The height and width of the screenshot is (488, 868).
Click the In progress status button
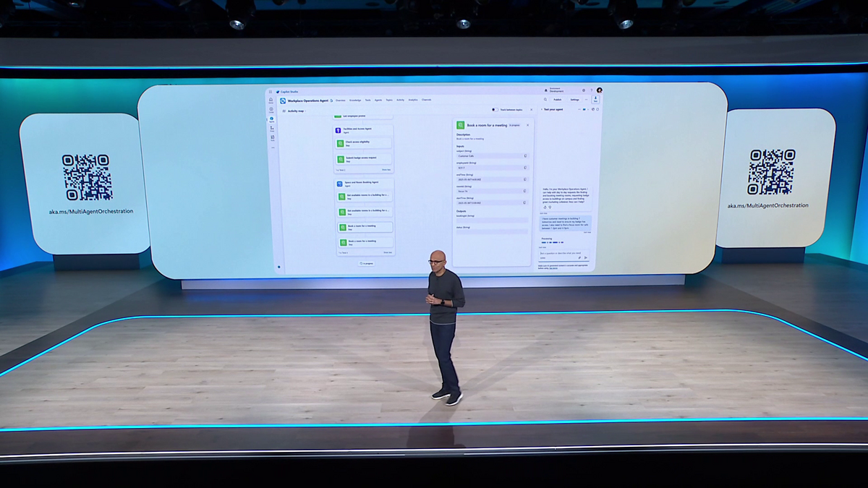pyautogui.click(x=367, y=263)
